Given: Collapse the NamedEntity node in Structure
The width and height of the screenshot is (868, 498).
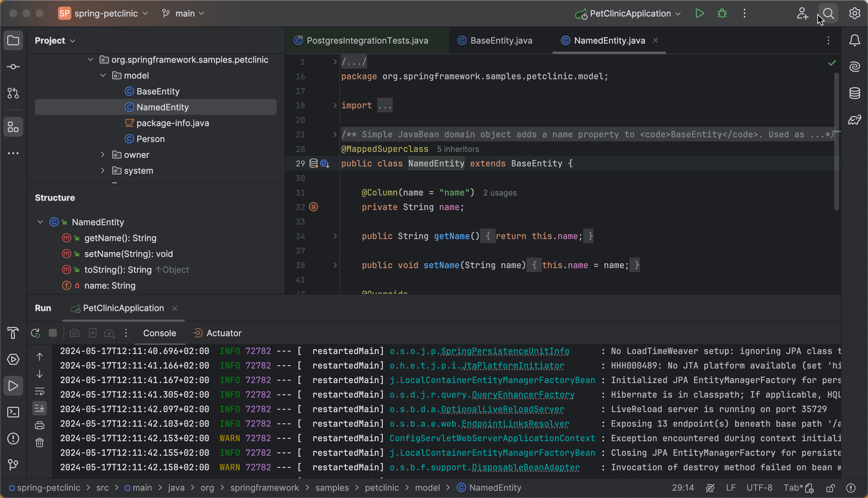Looking at the screenshot, I should point(40,222).
